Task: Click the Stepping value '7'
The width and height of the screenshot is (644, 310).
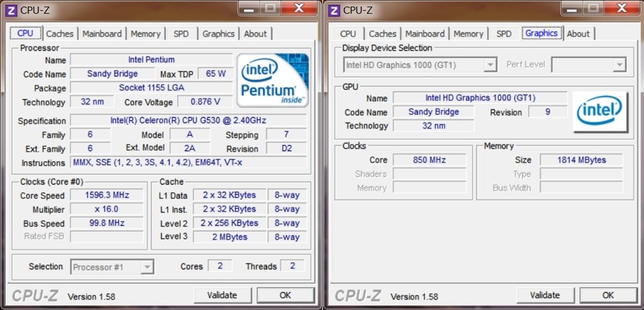Action: click(x=286, y=135)
